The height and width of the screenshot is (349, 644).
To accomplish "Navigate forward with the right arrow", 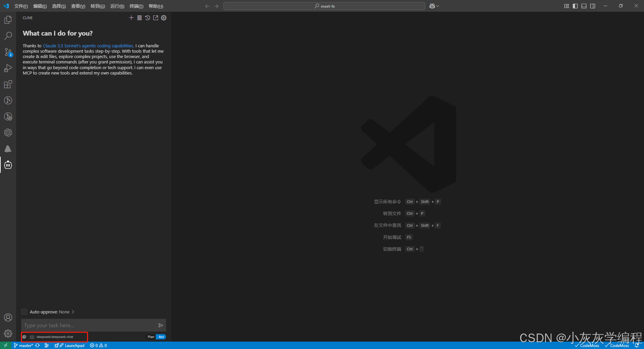I will [x=216, y=6].
